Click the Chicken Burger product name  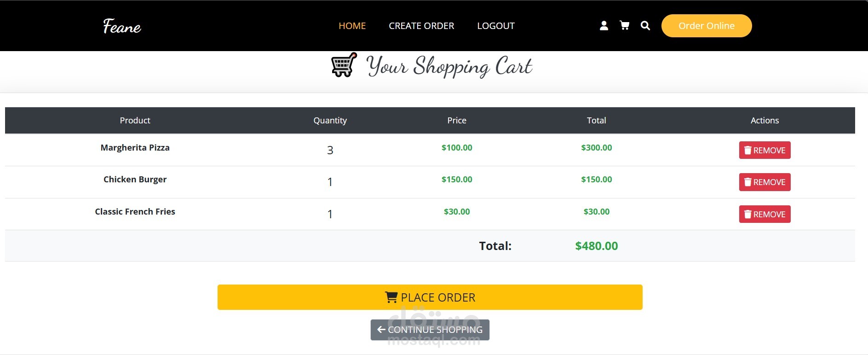tap(135, 180)
